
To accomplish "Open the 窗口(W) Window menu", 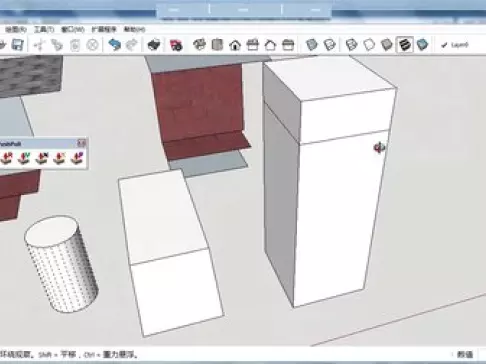I will [x=73, y=29].
